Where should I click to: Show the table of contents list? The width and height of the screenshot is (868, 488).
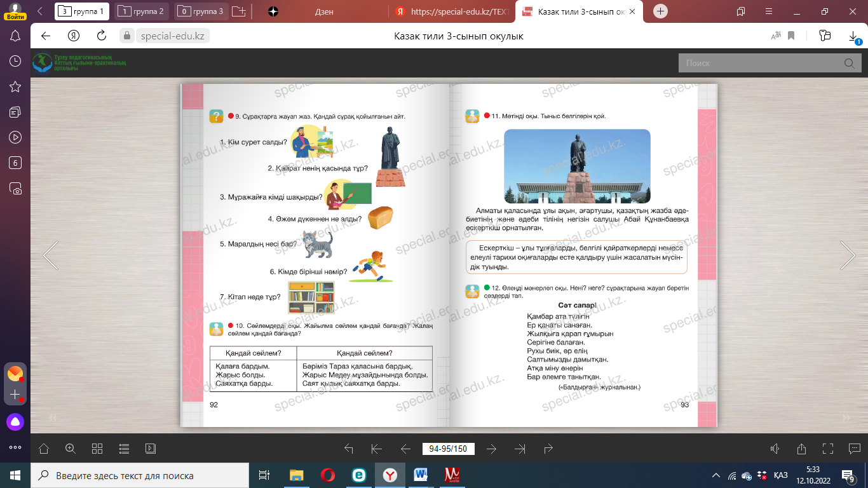click(124, 449)
